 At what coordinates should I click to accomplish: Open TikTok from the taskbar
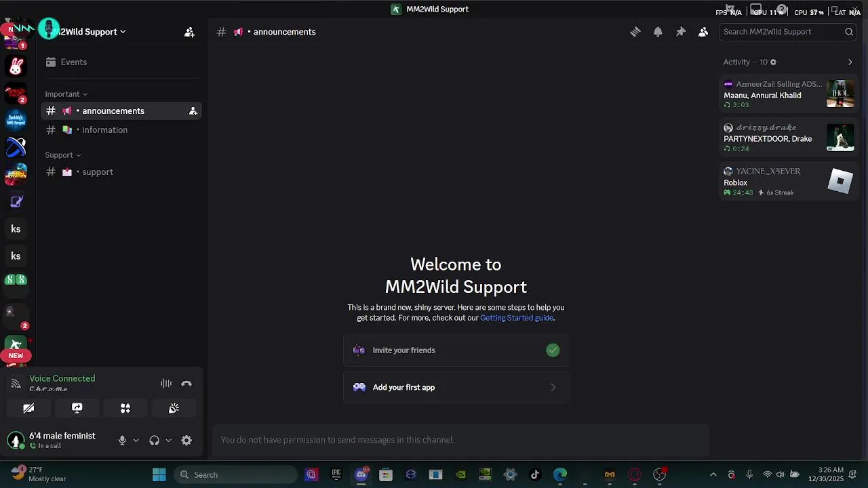point(535,474)
